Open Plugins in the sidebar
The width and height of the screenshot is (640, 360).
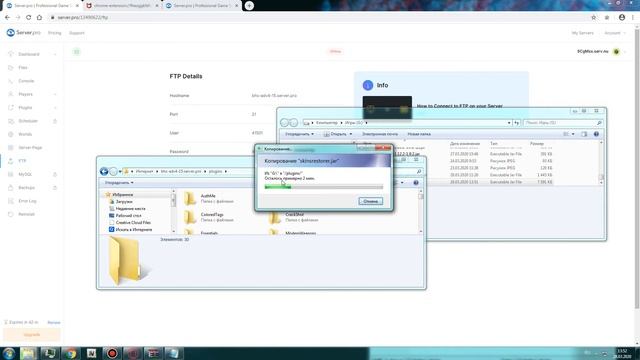[x=25, y=108]
